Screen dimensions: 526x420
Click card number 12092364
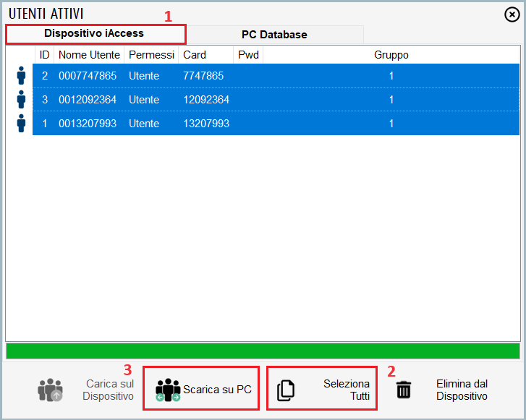pos(206,100)
